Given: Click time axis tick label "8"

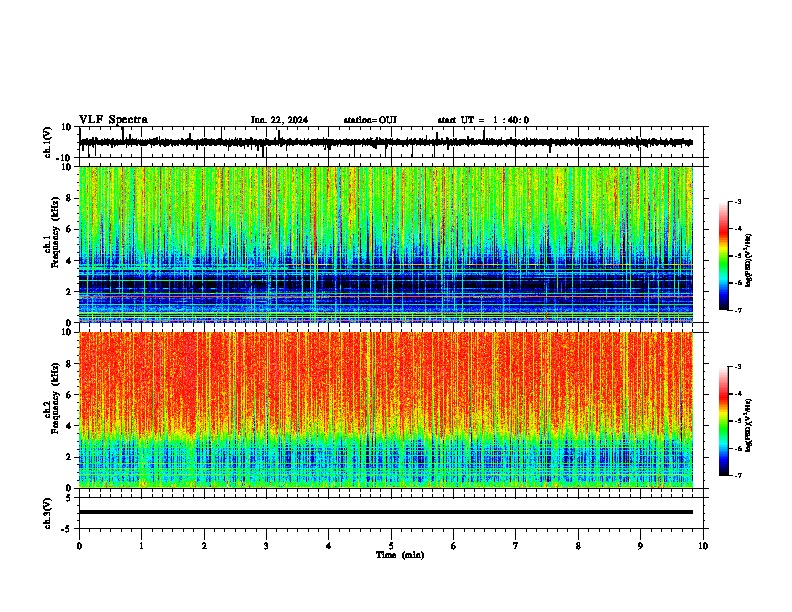Looking at the screenshot, I should pos(578,546).
